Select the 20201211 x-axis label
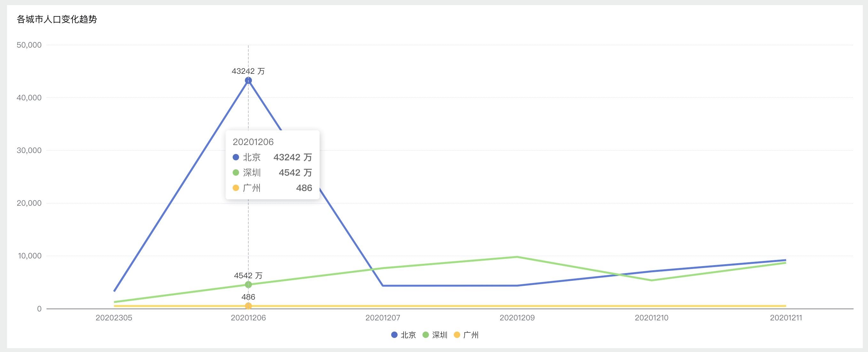868x352 pixels. [786, 318]
